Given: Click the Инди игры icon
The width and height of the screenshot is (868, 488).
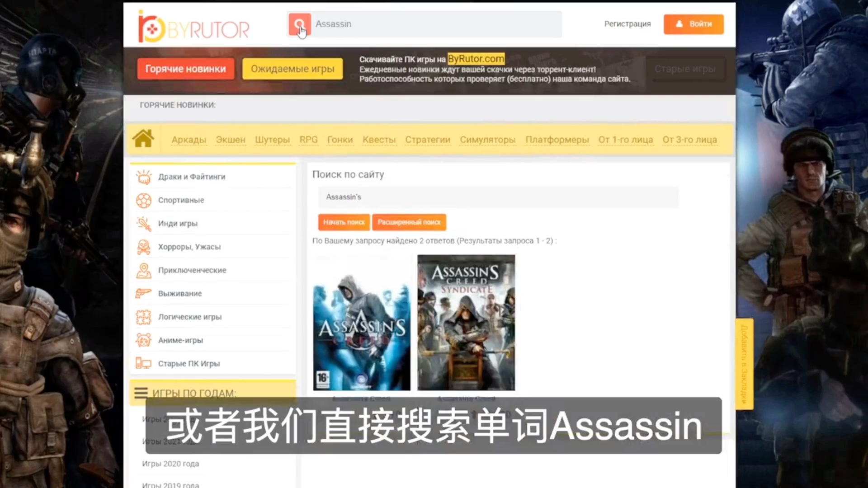Looking at the screenshot, I should [144, 224].
